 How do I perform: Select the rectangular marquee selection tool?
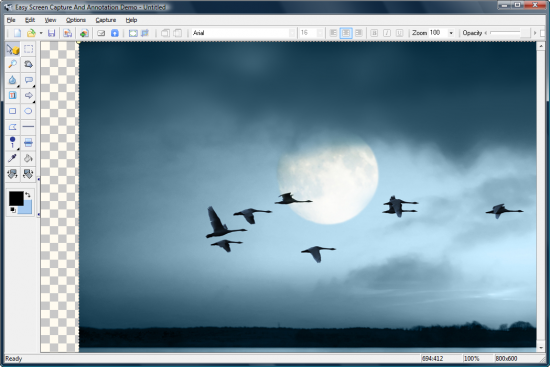28,49
